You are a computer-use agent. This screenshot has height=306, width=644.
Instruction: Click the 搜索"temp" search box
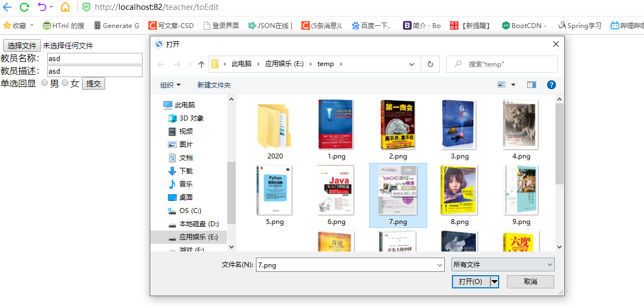501,64
